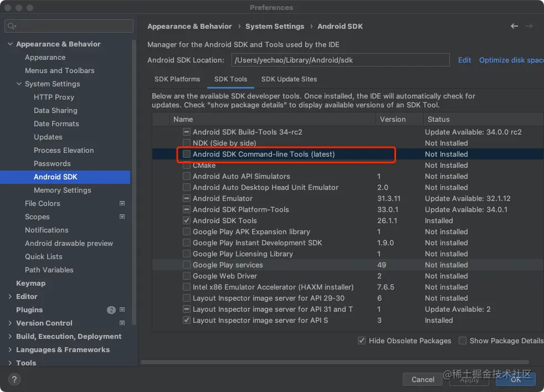Check Google Web Driver checkbox
The width and height of the screenshot is (544, 392).
(x=187, y=276)
